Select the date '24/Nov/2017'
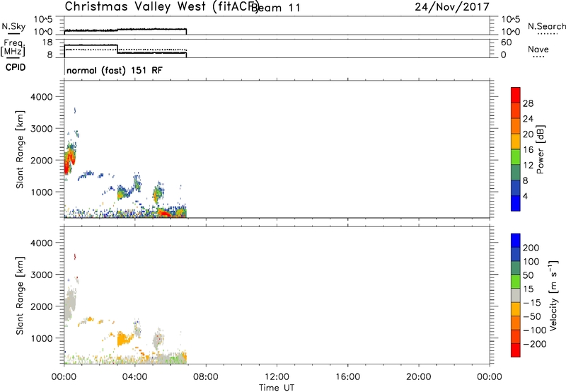The image size is (566, 392). point(452,6)
